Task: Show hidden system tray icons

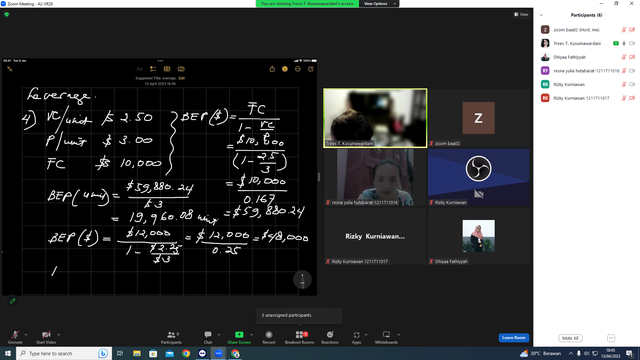Action: click(x=571, y=353)
